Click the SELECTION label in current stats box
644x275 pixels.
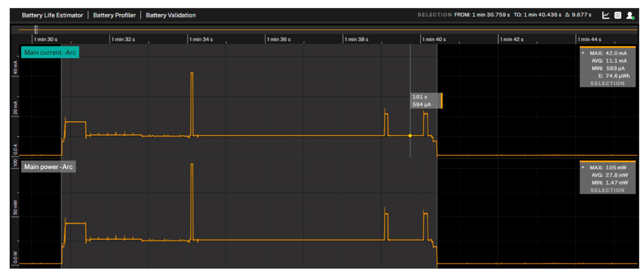[607, 83]
